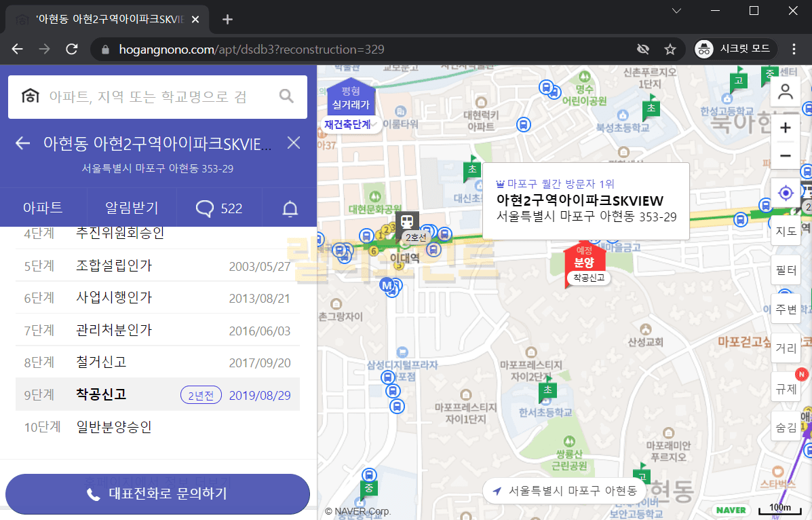Image resolution: width=812 pixels, height=520 pixels.
Task: Toggle the 지도 map type button
Action: [786, 231]
